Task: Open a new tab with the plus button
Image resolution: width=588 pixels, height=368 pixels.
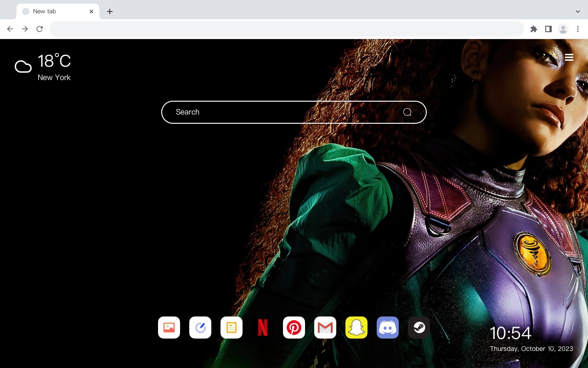Action: tap(109, 11)
